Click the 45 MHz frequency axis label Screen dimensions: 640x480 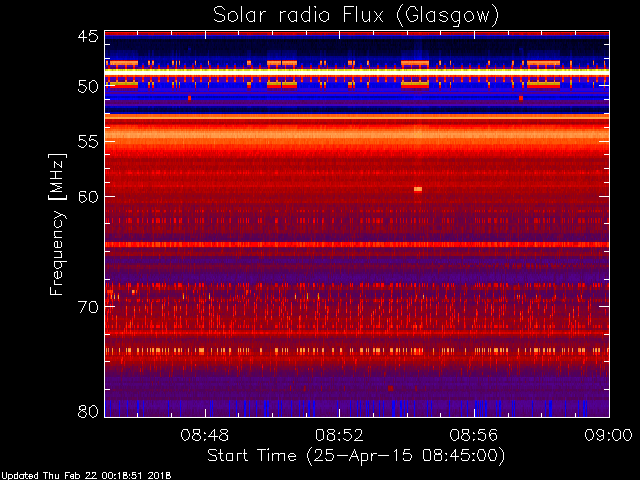(x=88, y=36)
